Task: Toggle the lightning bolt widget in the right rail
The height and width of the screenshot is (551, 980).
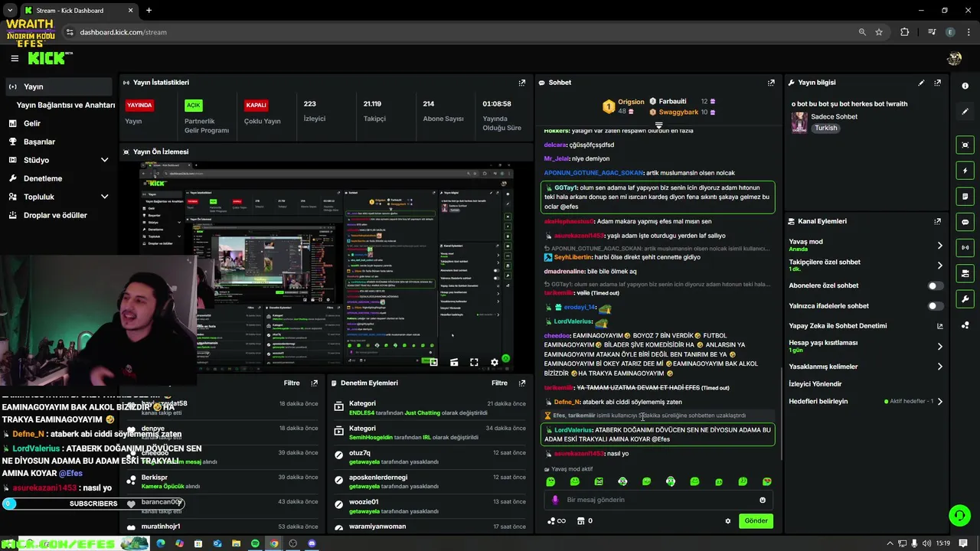Action: coord(965,171)
